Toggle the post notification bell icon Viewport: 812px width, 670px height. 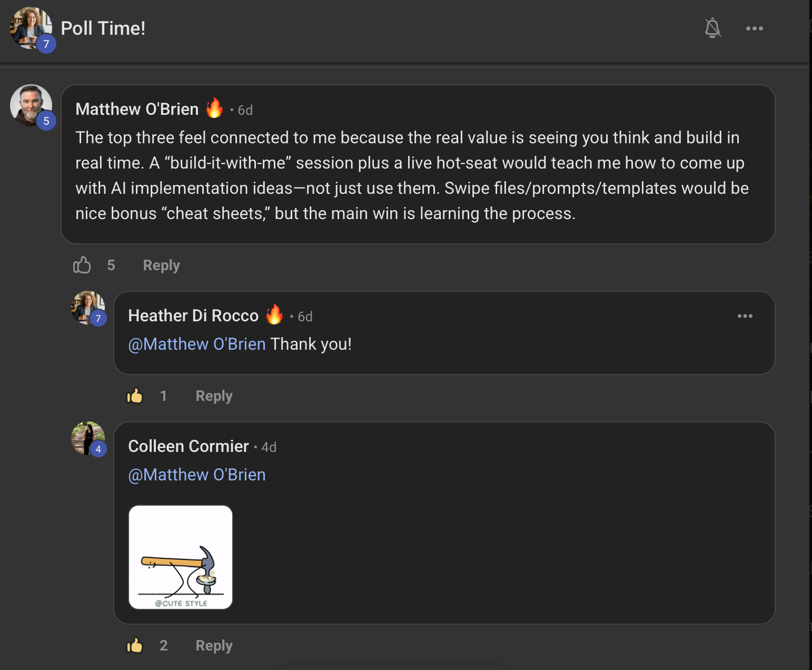[712, 28]
